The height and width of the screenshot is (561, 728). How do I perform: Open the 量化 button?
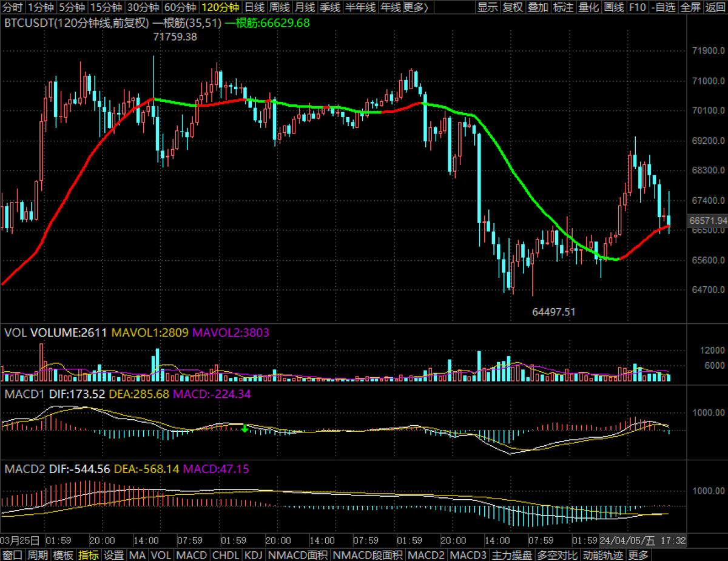(x=588, y=7)
